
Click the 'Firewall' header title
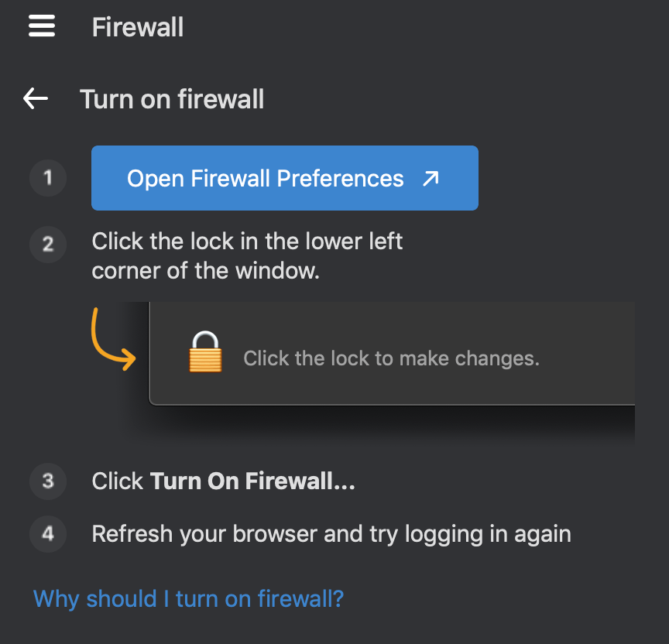tap(138, 27)
